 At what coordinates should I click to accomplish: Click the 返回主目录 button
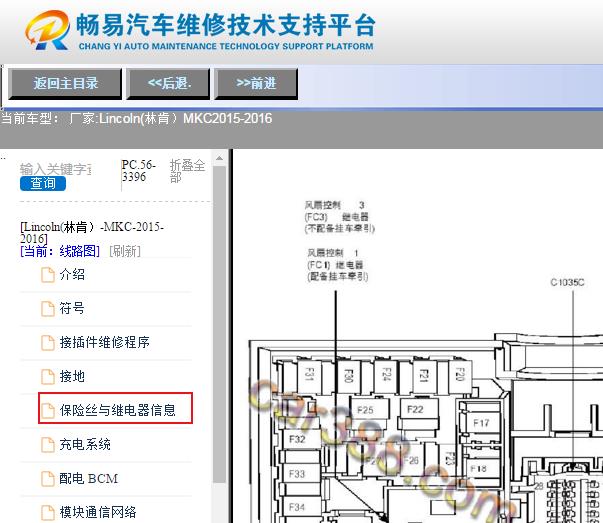[x=65, y=84]
